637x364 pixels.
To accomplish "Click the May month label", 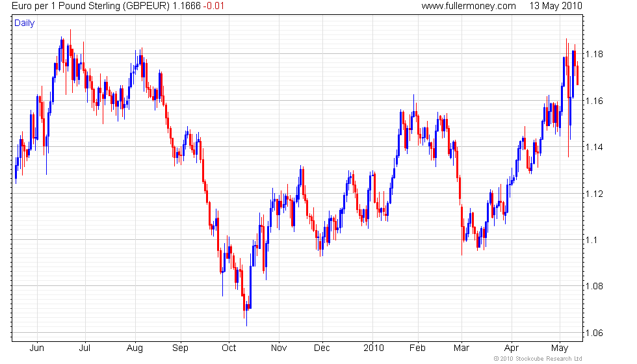I will (x=560, y=348).
